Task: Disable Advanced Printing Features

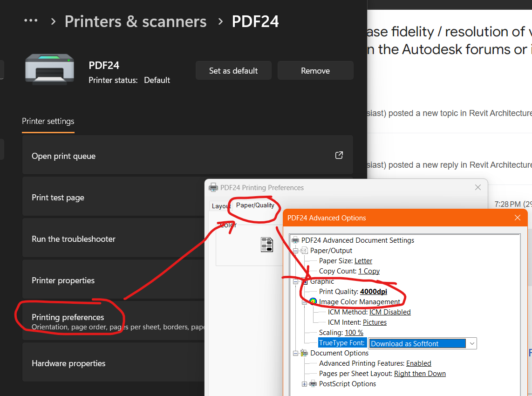Action: pos(418,363)
